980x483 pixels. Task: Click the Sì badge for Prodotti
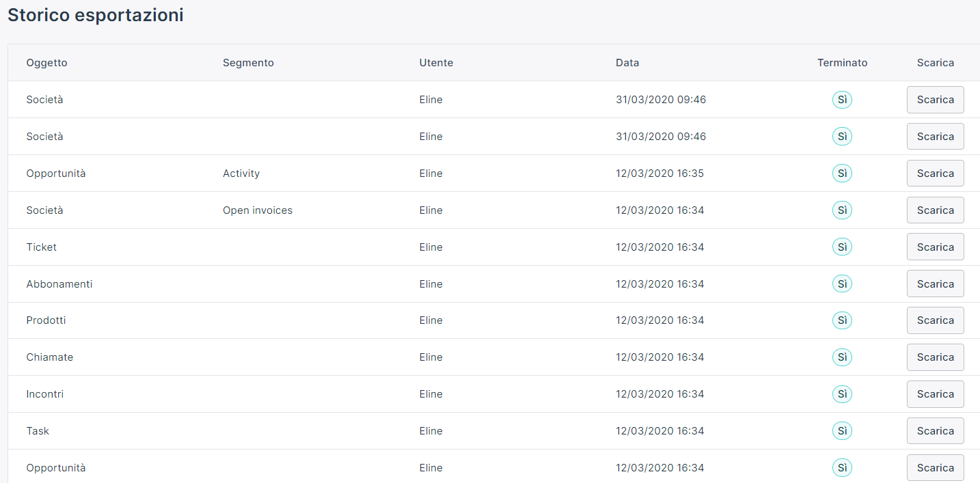coord(842,320)
